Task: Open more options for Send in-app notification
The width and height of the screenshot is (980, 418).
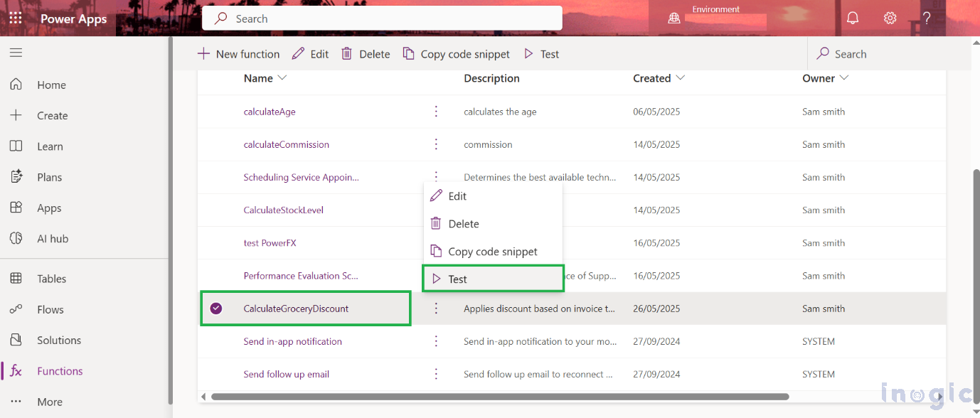Action: click(x=436, y=341)
